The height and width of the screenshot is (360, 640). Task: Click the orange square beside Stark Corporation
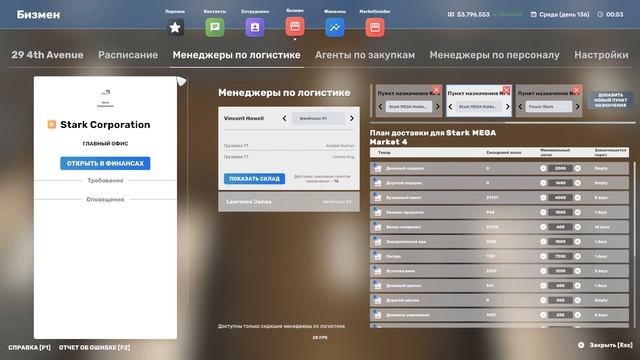pos(51,124)
